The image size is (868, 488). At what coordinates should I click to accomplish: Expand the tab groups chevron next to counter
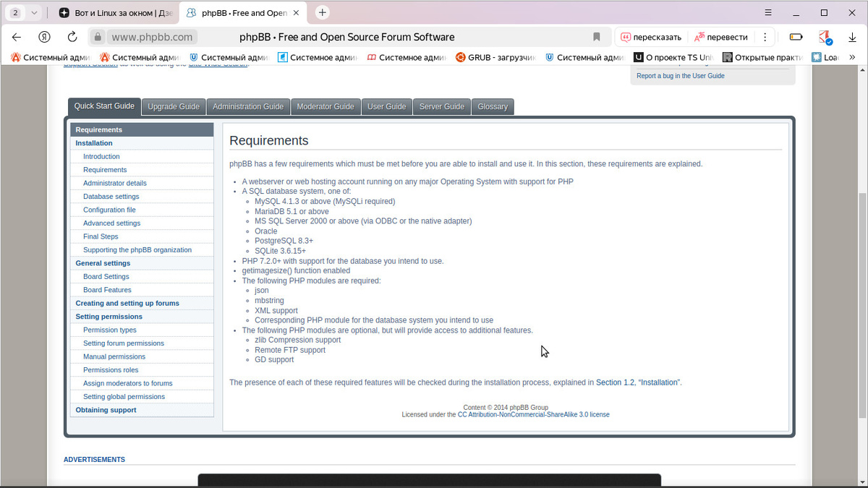(33, 12)
